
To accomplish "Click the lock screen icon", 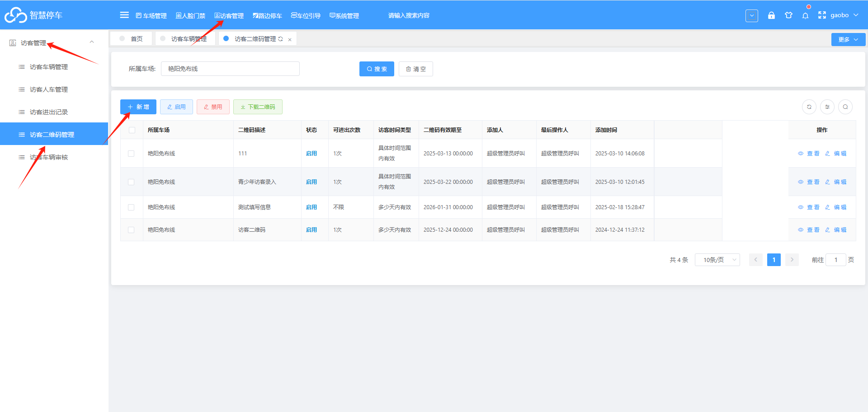I will [x=771, y=15].
